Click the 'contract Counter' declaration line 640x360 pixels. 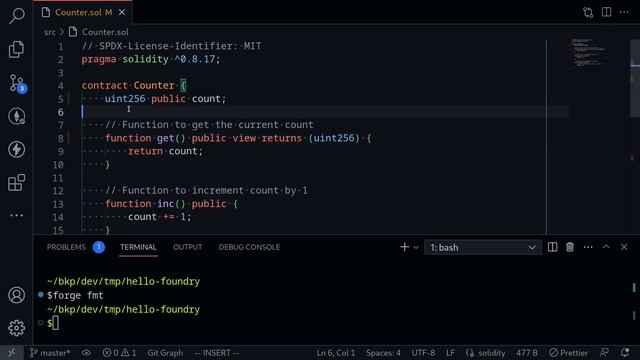pyautogui.click(x=133, y=85)
